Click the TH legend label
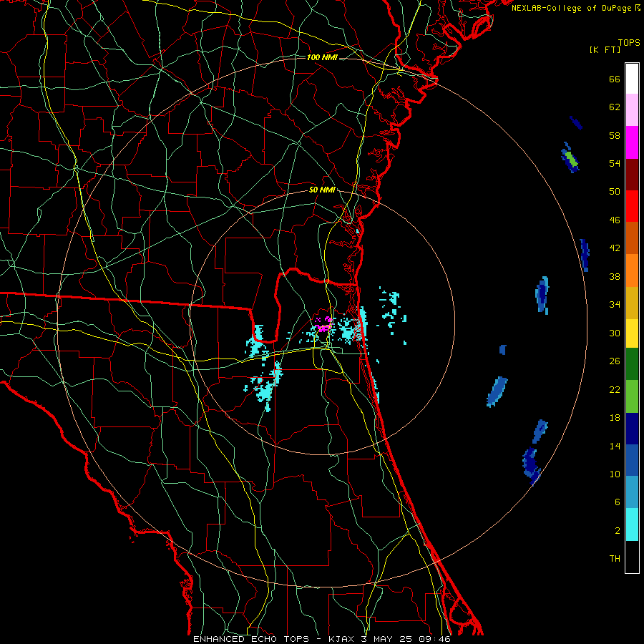 [615, 559]
